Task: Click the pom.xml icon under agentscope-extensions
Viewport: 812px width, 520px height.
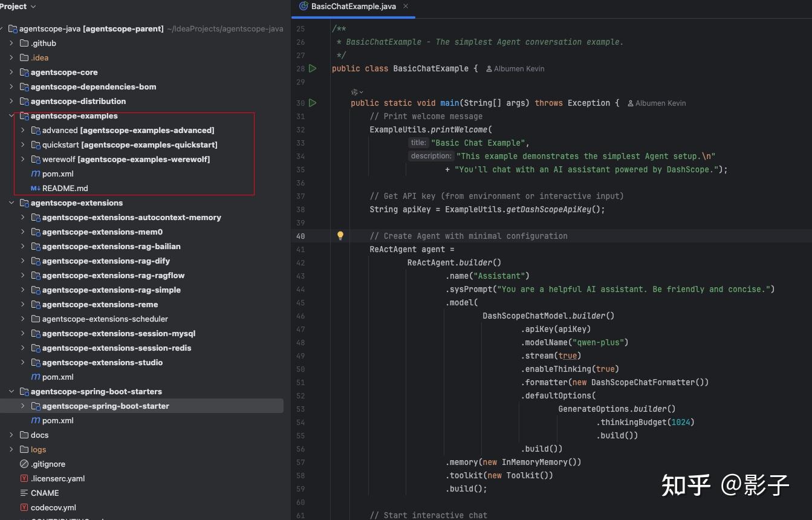Action: (x=36, y=377)
